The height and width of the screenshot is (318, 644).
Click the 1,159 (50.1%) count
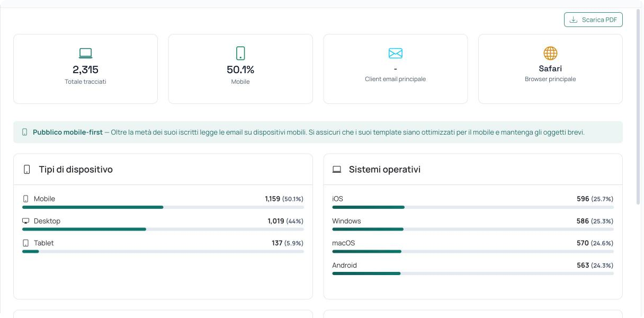284,199
